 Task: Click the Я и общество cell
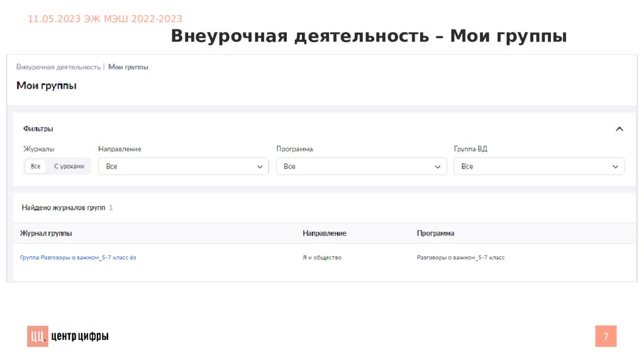322,258
